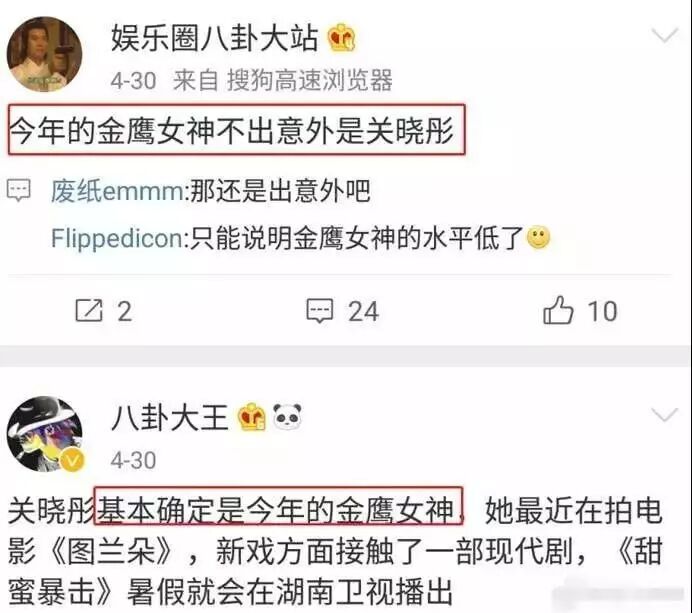Tap the comment icon with count 24

(x=320, y=311)
